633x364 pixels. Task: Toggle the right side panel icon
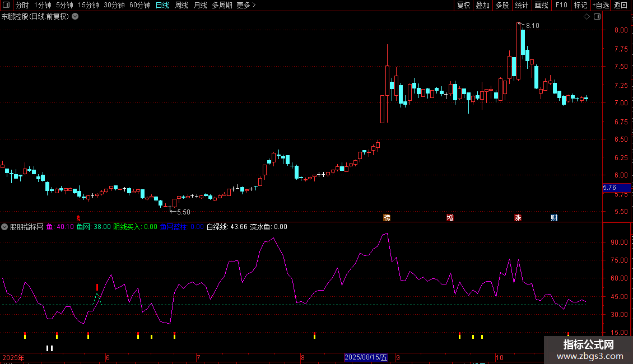click(x=597, y=17)
